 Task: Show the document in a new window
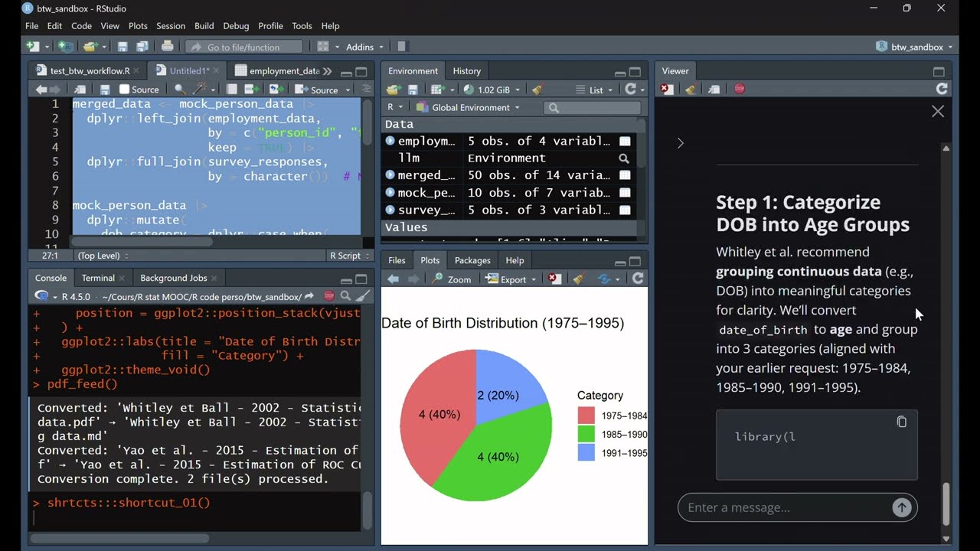[80, 90]
